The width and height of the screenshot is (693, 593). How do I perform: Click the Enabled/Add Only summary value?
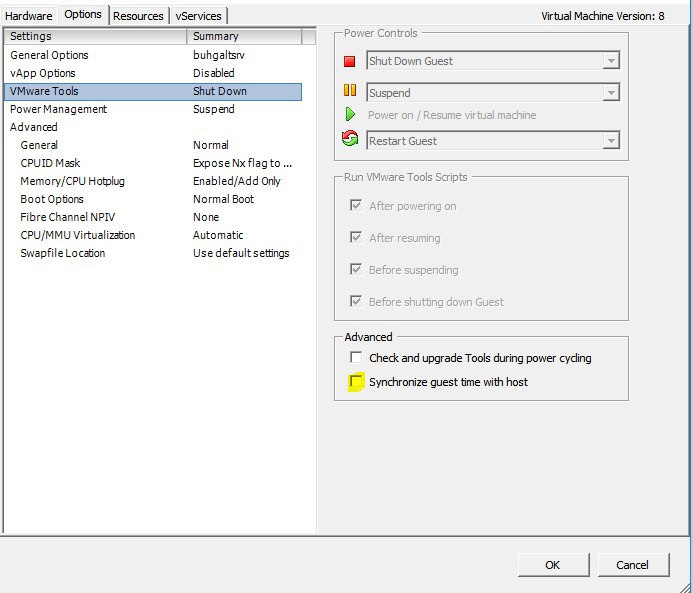[x=237, y=181]
